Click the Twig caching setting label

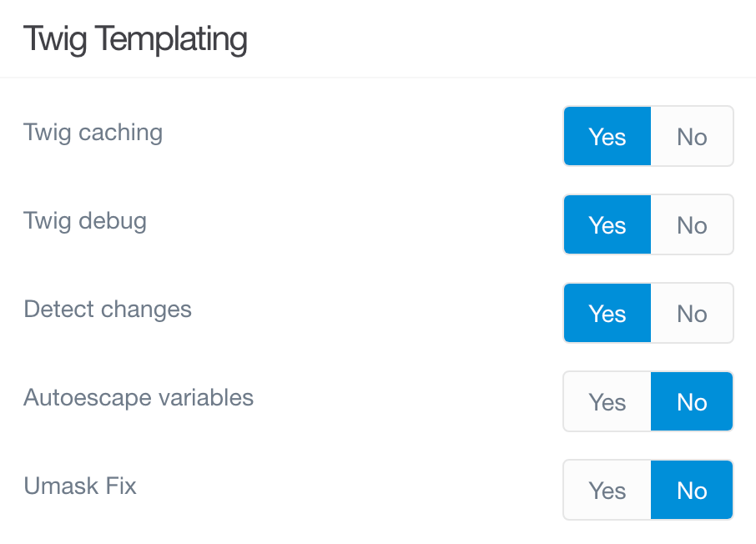point(93,132)
